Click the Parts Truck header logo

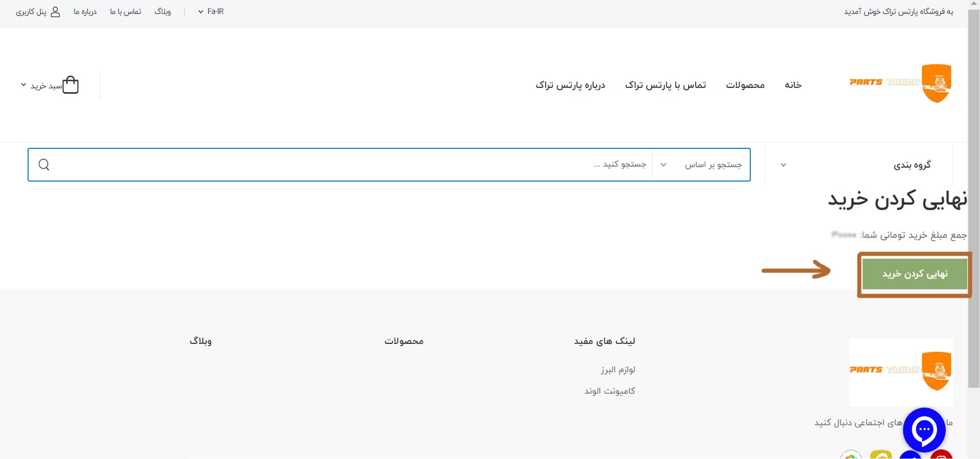900,83
